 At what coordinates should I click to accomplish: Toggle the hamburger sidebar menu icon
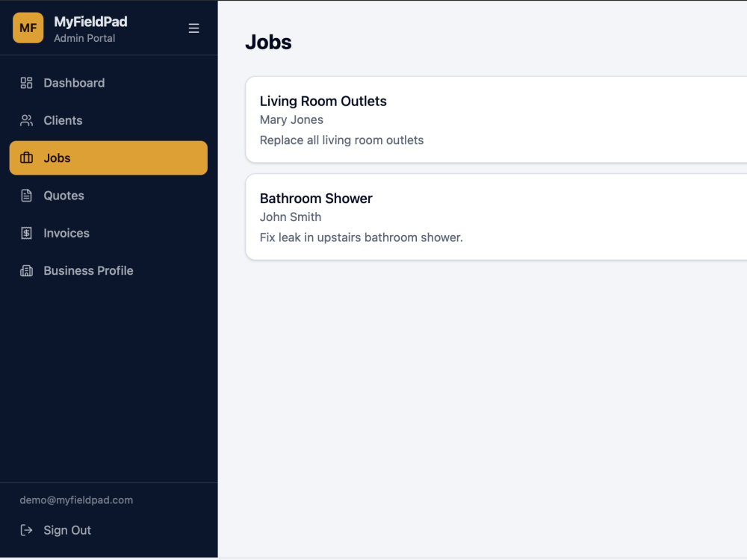click(193, 28)
